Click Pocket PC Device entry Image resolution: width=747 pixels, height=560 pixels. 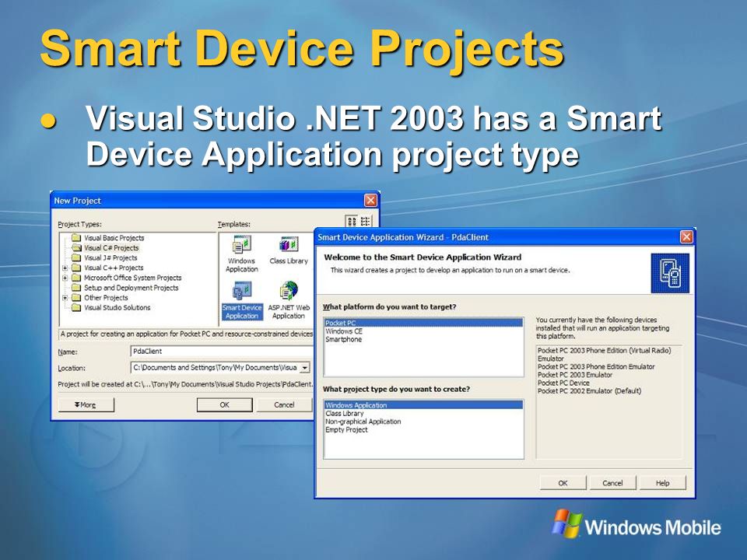coord(563,383)
